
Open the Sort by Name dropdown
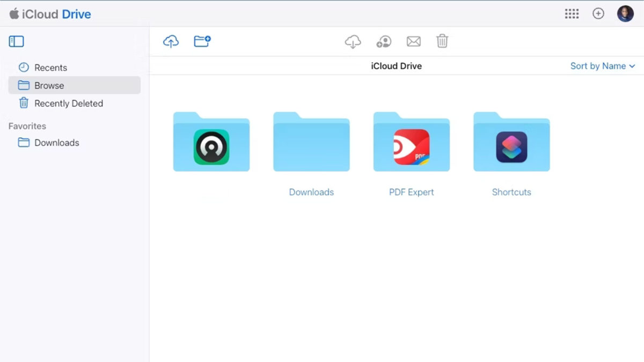tap(598, 66)
